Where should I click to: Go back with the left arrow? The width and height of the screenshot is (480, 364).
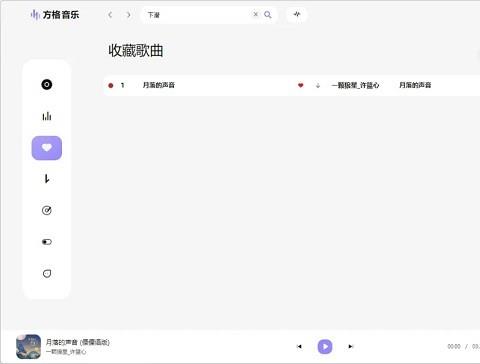110,15
